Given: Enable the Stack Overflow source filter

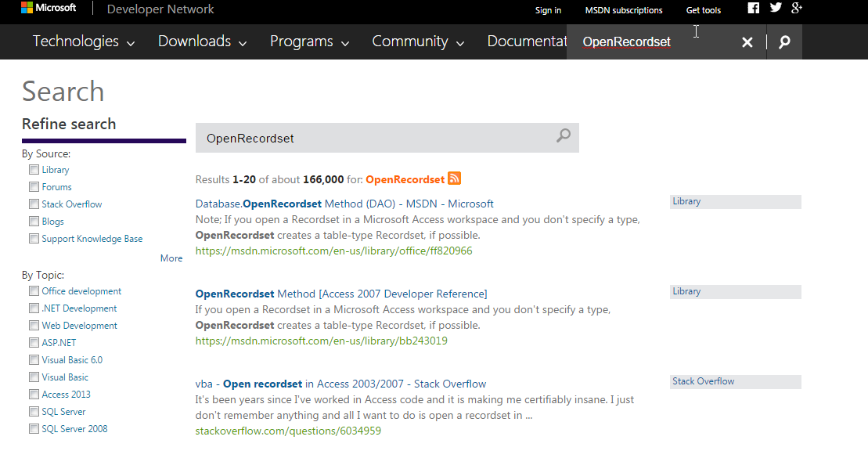Looking at the screenshot, I should [34, 204].
